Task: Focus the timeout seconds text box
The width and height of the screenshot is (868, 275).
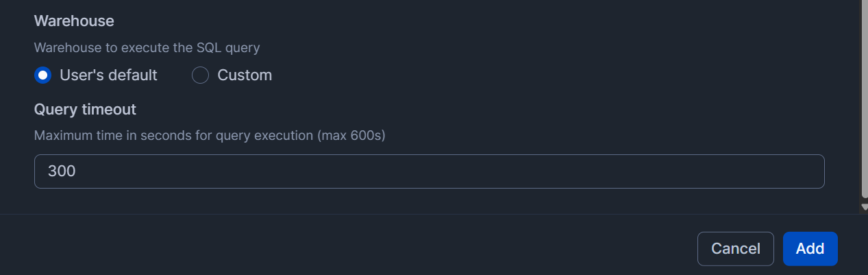Action: [429, 171]
